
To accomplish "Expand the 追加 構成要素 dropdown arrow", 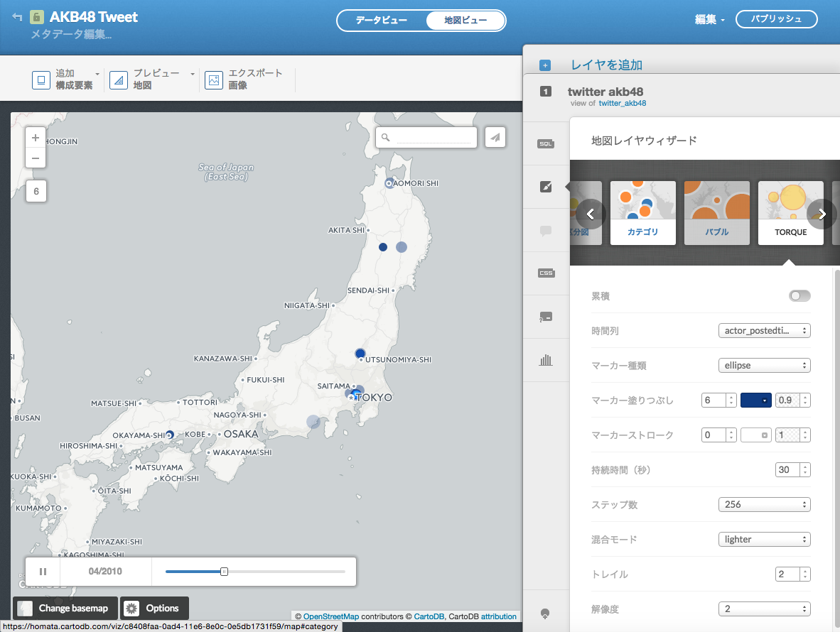I will click(97, 74).
